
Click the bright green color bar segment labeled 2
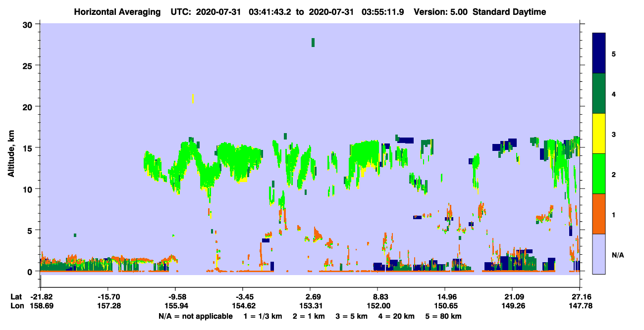(x=599, y=174)
